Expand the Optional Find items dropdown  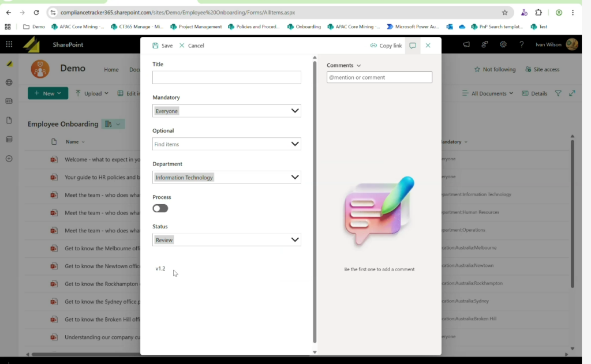point(295,144)
